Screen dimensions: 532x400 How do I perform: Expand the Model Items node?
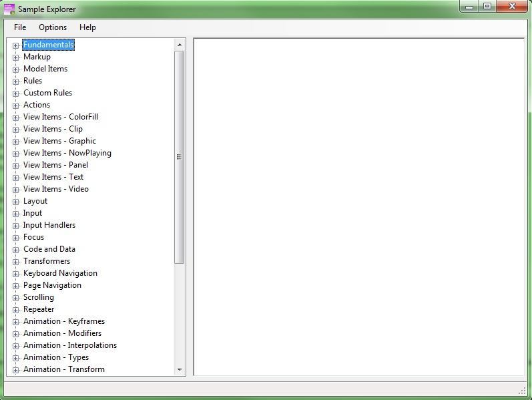15,69
